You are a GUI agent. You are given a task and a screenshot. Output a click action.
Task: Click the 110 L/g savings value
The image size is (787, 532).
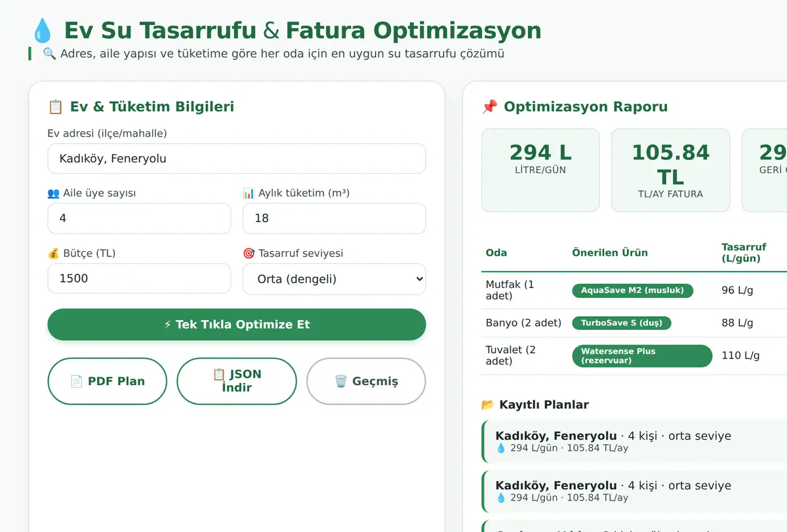coord(740,356)
